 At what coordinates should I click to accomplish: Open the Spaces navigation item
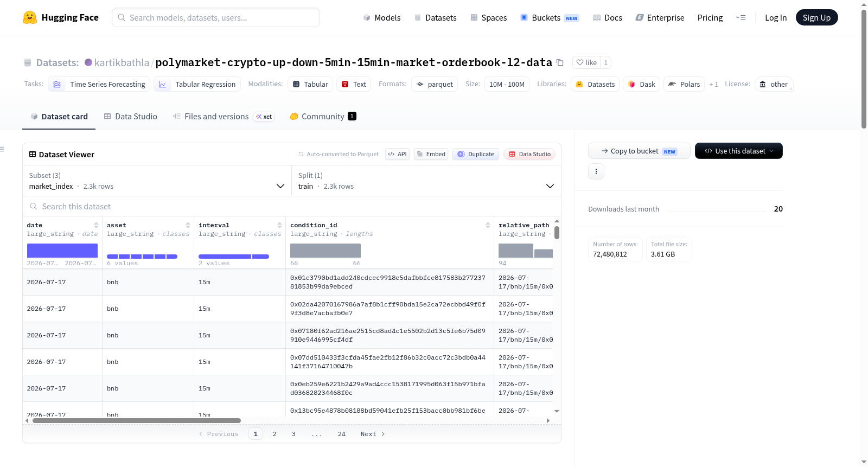[x=489, y=17]
